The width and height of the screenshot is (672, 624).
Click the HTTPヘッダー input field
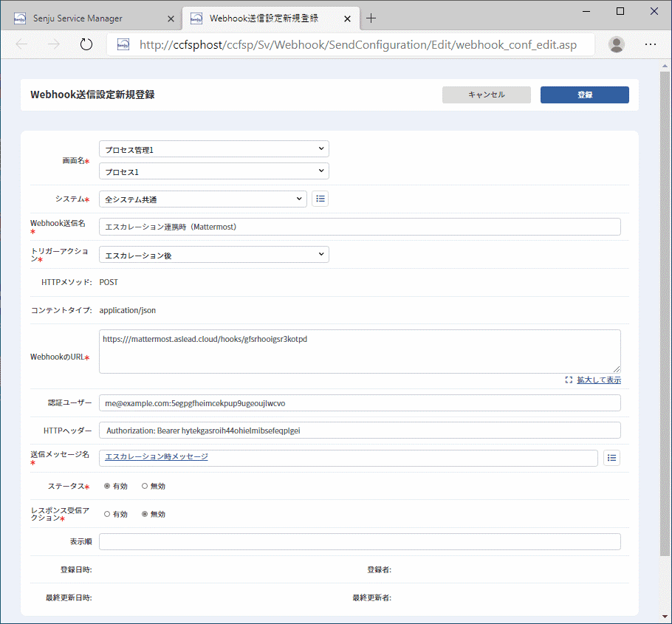[x=360, y=431]
